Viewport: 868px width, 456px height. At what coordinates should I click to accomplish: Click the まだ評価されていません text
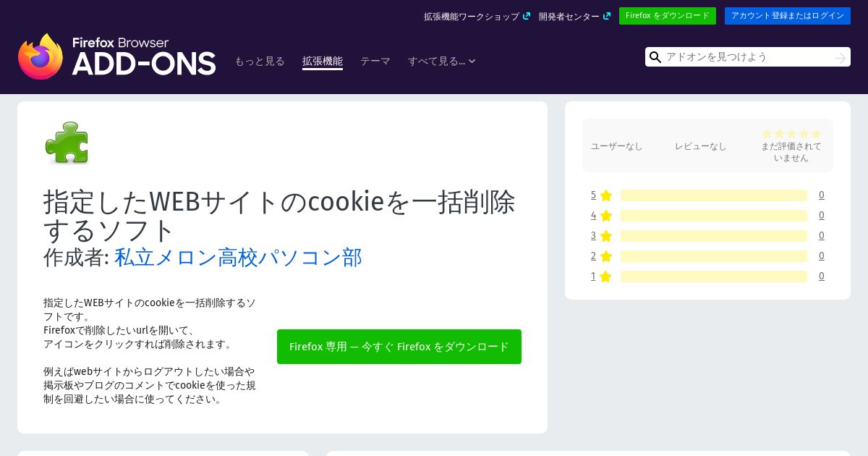(x=791, y=152)
